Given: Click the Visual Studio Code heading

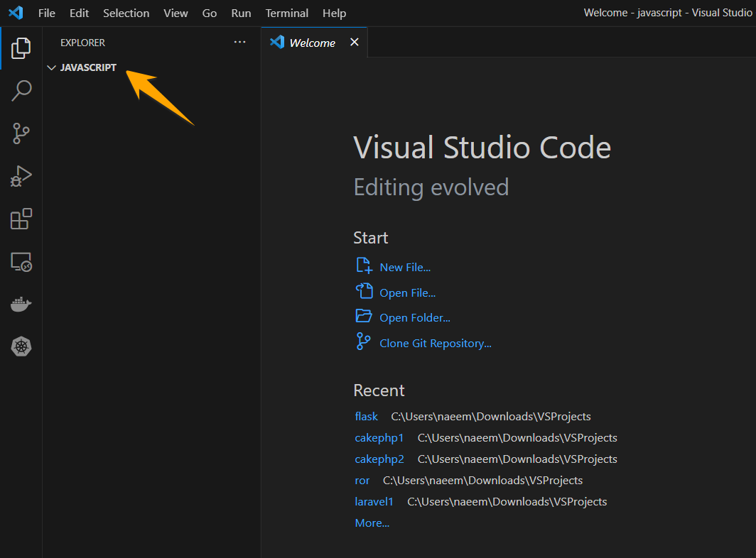Looking at the screenshot, I should click(482, 147).
